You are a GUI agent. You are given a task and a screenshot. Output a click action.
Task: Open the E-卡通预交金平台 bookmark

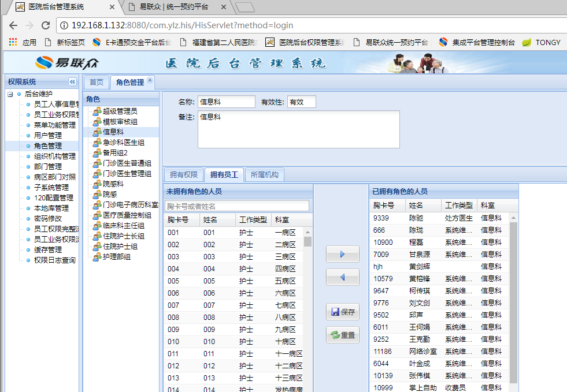(x=131, y=42)
